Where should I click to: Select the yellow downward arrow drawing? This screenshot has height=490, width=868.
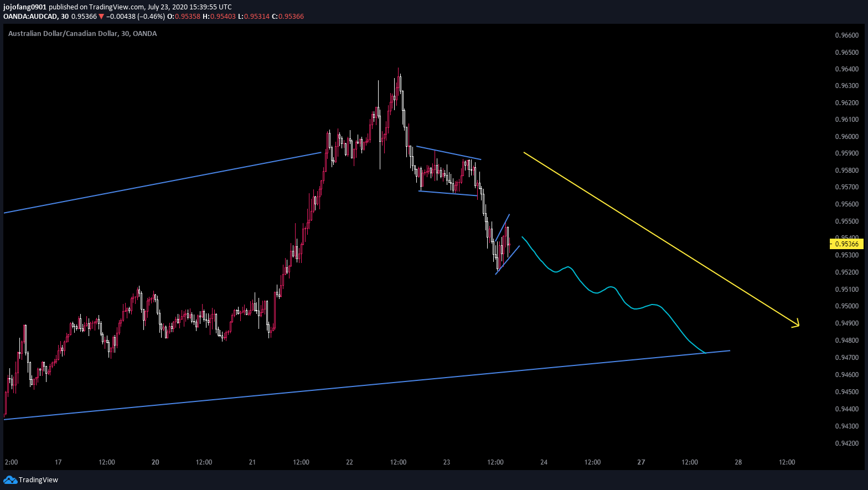[661, 239]
